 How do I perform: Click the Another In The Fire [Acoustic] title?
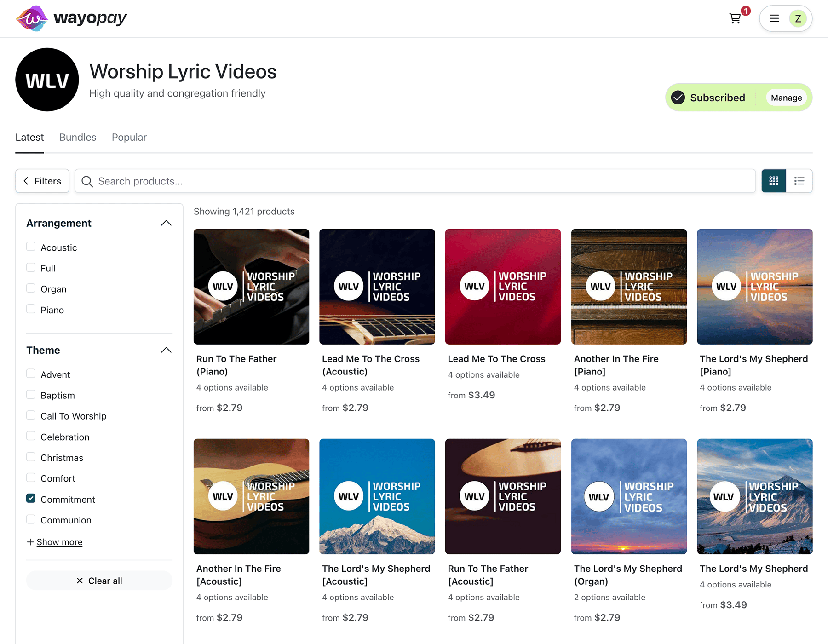click(x=239, y=575)
